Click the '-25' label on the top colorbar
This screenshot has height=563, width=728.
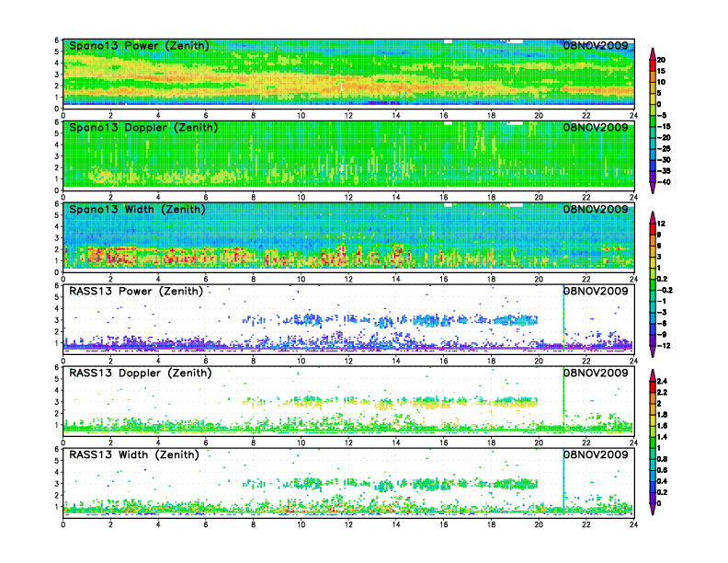(664, 149)
